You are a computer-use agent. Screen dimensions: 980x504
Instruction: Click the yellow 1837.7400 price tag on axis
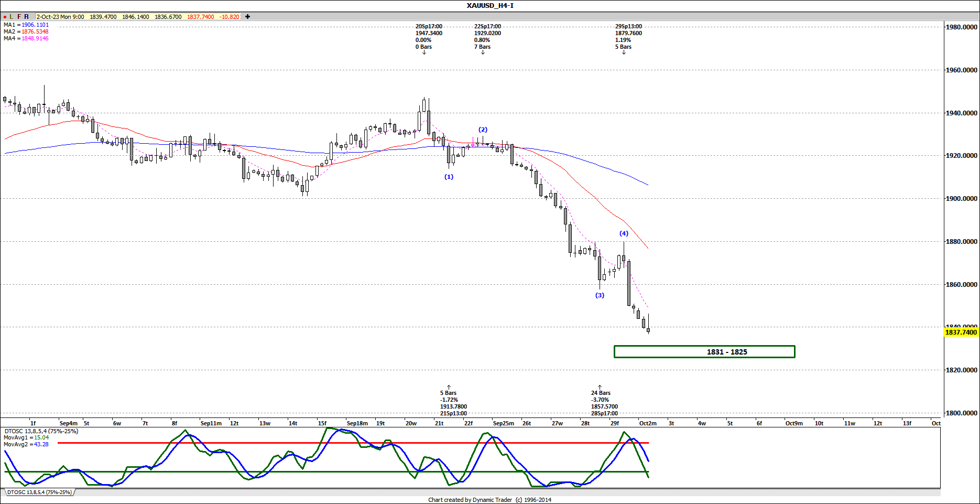(x=961, y=332)
